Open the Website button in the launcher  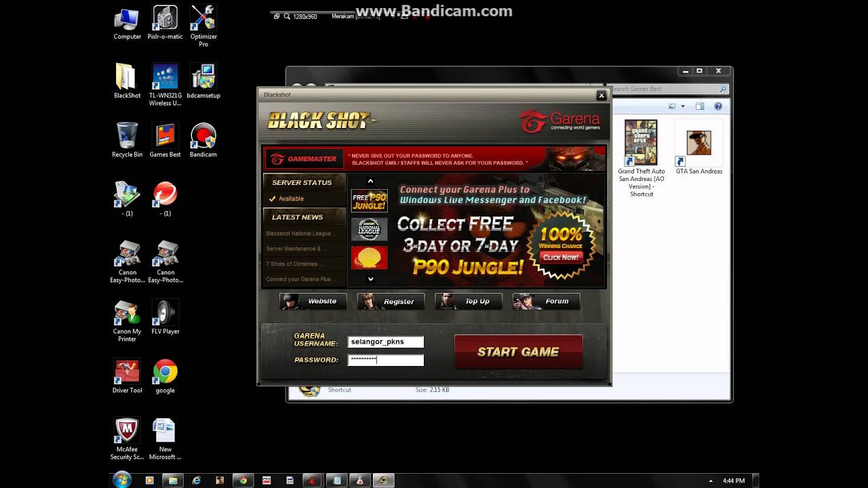(313, 302)
